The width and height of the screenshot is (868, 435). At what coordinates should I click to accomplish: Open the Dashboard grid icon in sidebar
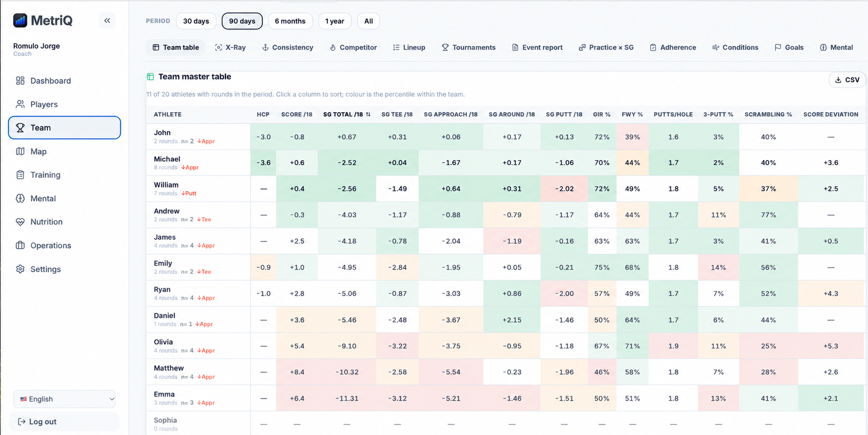20,81
